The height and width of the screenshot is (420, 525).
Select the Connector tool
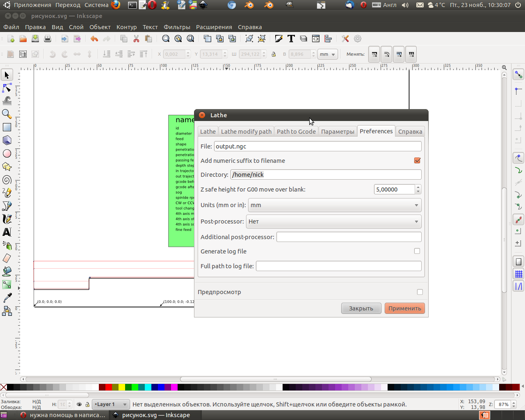pyautogui.click(x=7, y=311)
